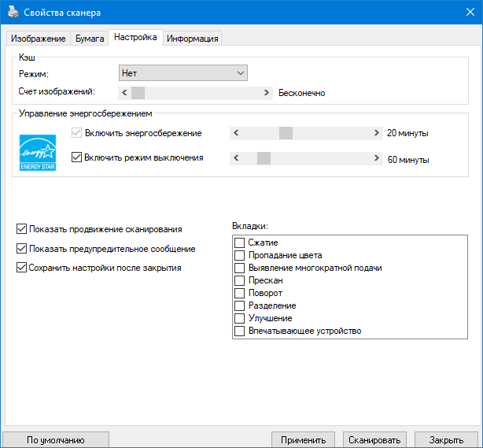
Task: Click the Режим: label
Action: point(34,74)
